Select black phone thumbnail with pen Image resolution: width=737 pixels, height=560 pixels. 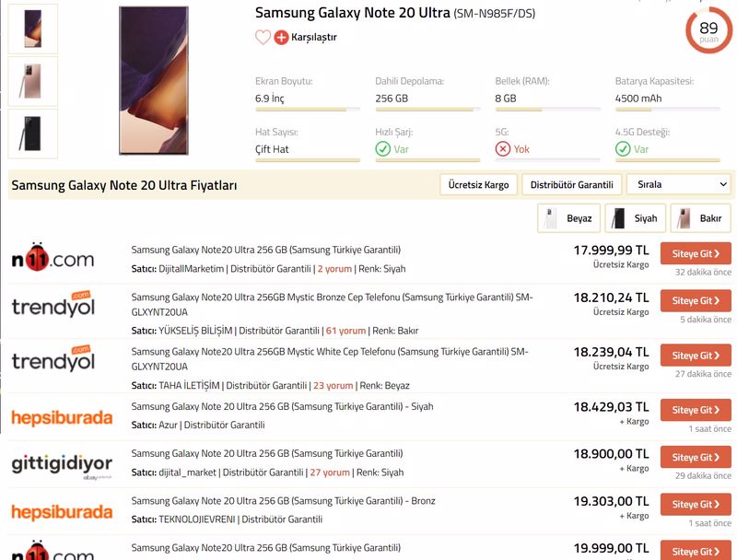tap(33, 134)
